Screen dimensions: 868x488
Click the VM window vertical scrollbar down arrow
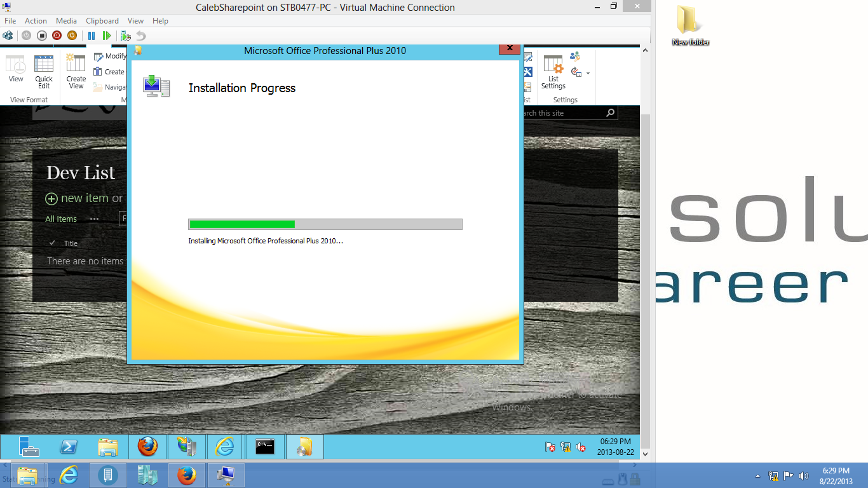tap(646, 454)
